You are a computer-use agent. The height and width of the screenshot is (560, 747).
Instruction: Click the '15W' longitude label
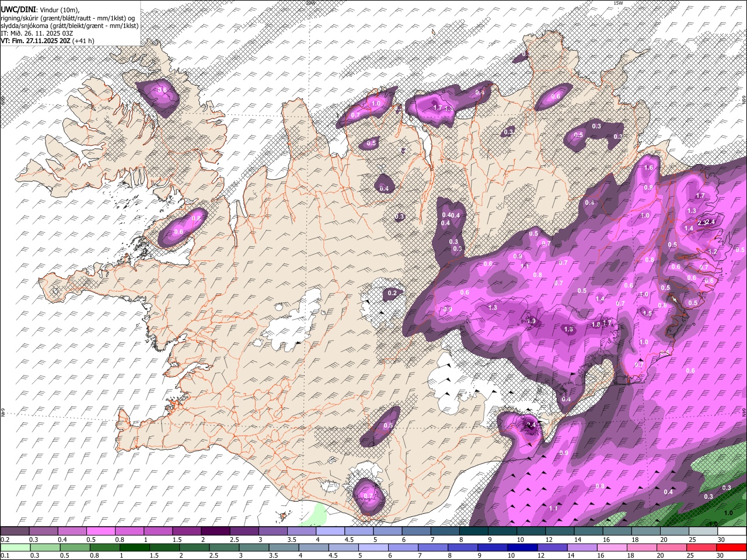click(619, 3)
